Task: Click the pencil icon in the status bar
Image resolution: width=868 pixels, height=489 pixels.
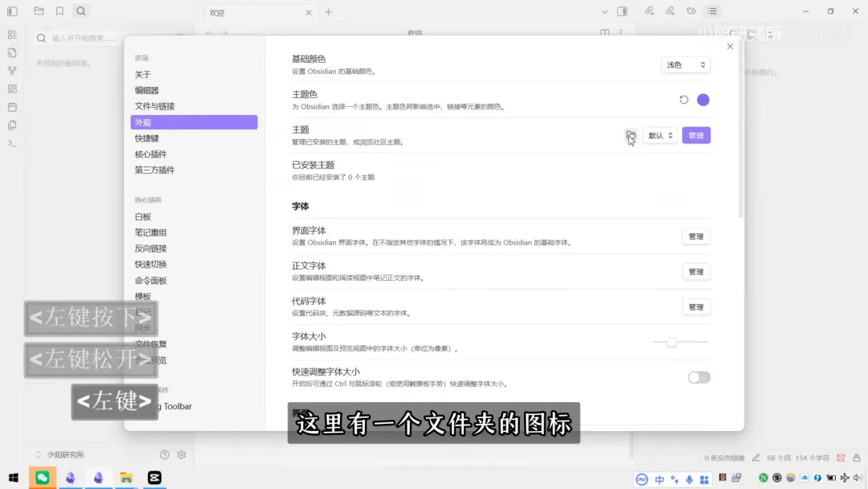Action: [756, 458]
